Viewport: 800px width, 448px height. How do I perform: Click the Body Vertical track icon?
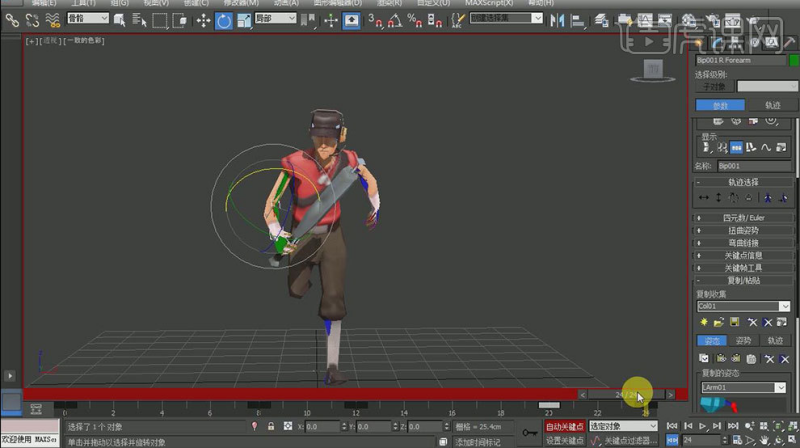[718, 197]
